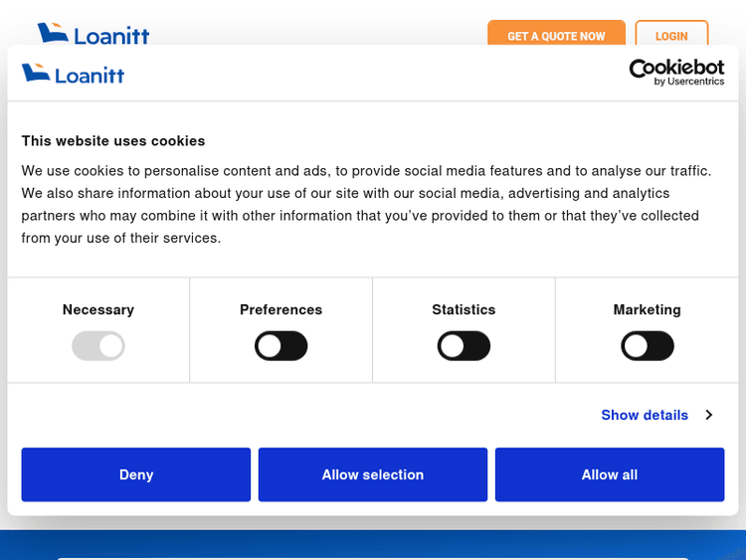Click the orange Get a Quote Now button
This screenshot has width=746, height=560.
(556, 36)
